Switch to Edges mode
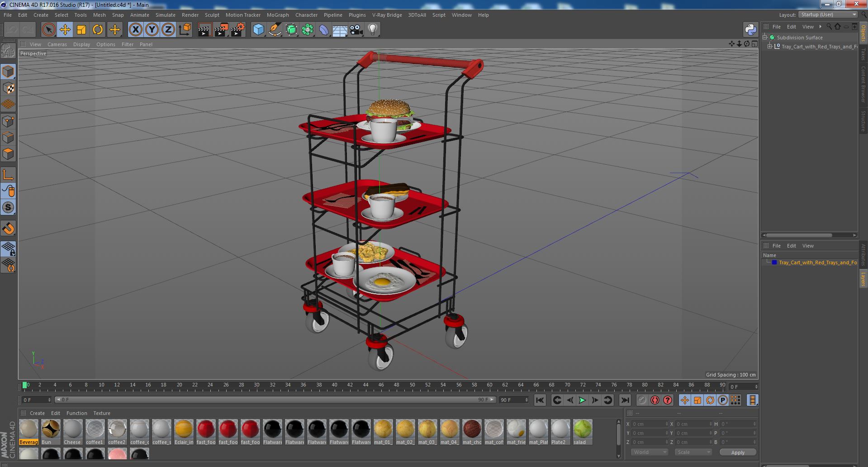The width and height of the screenshot is (868, 467). pyautogui.click(x=8, y=138)
